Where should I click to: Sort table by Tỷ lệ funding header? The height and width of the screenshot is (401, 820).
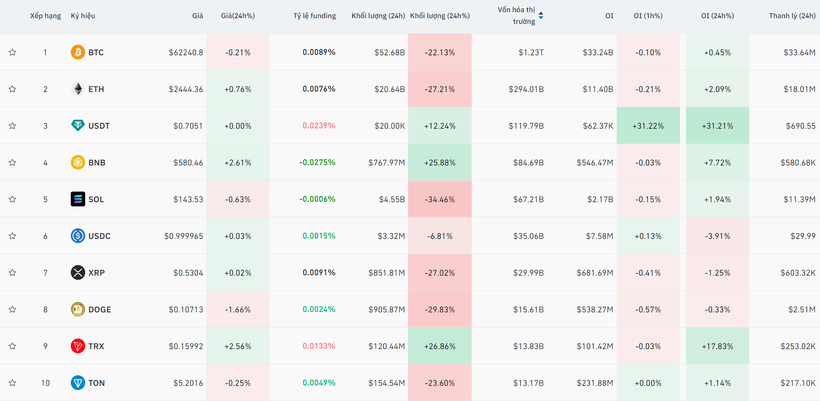(314, 16)
